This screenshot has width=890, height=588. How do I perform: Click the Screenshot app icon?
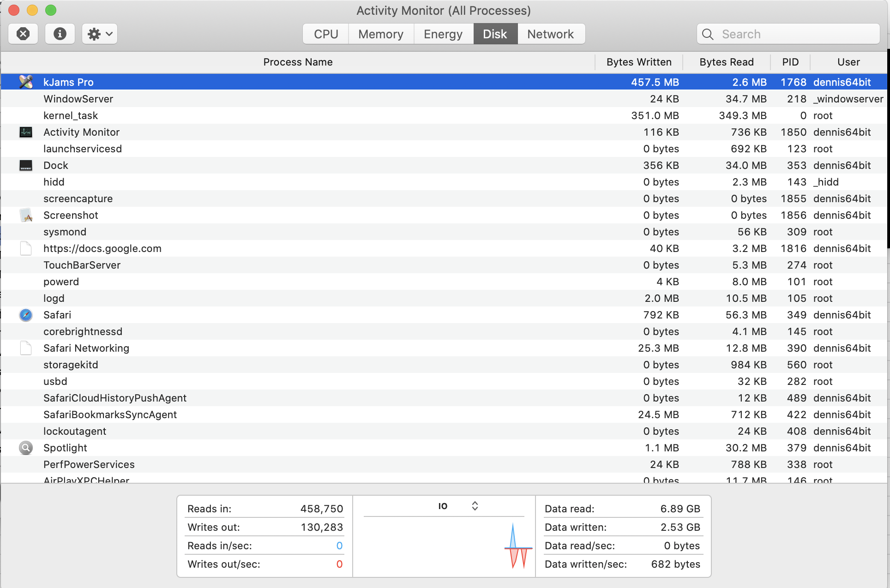(x=26, y=216)
